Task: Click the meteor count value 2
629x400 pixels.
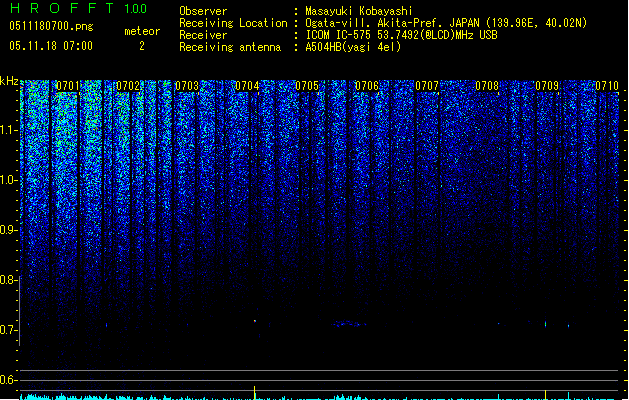Action: pos(142,46)
